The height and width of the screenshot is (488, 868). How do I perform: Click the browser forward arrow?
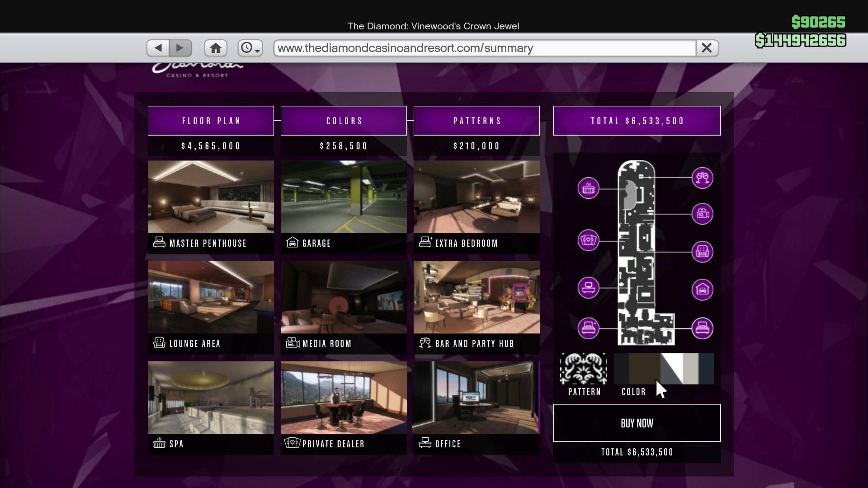click(180, 48)
